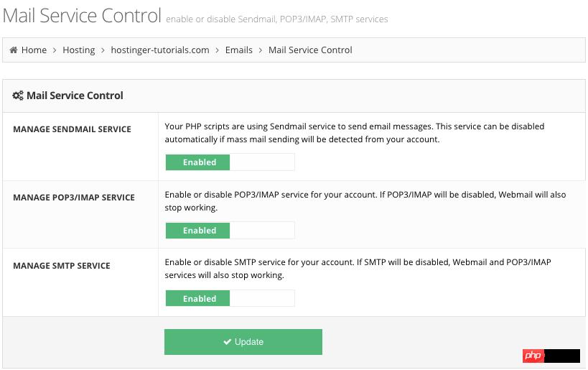Click the gears icon beside the panel title
The height and width of the screenshot is (370, 588).
(18, 96)
